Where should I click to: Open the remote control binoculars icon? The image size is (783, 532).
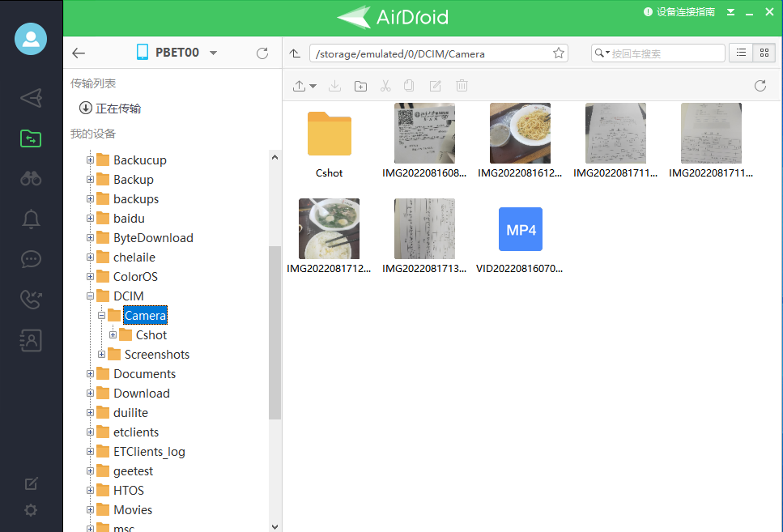pyautogui.click(x=31, y=178)
